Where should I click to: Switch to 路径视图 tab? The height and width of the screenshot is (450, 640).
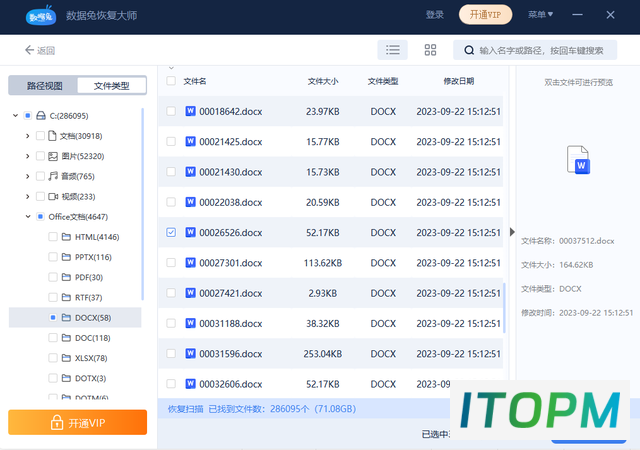coord(44,86)
